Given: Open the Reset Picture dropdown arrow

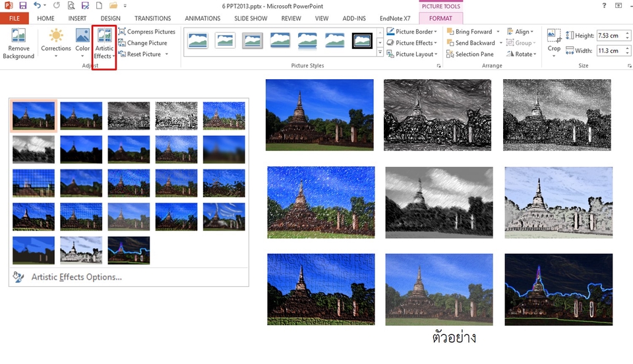Looking at the screenshot, I should click(x=166, y=53).
